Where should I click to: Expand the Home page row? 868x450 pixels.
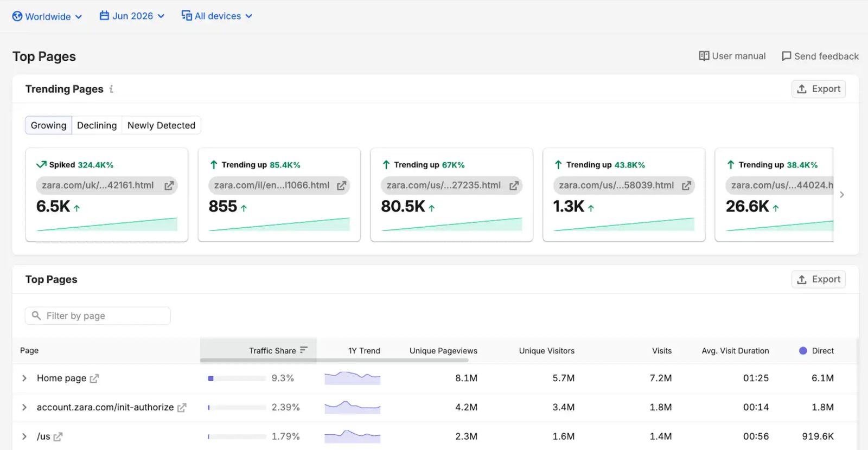[24, 378]
